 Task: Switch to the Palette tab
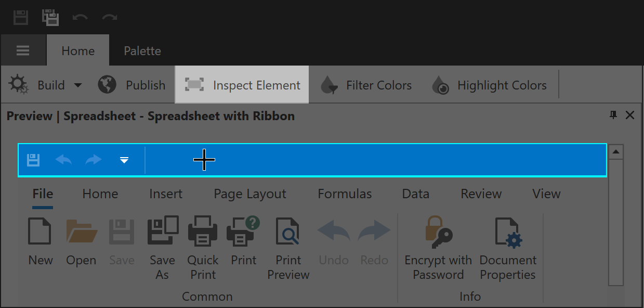(142, 51)
